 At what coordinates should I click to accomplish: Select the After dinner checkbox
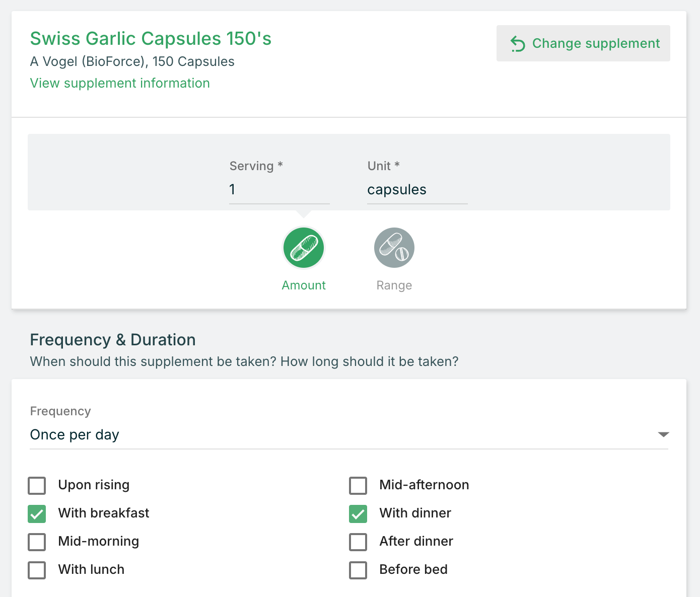358,542
